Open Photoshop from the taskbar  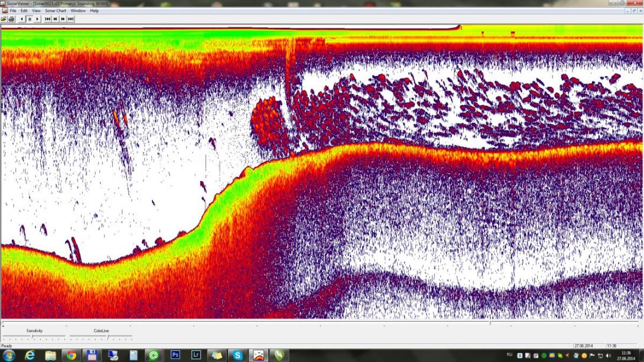175,355
